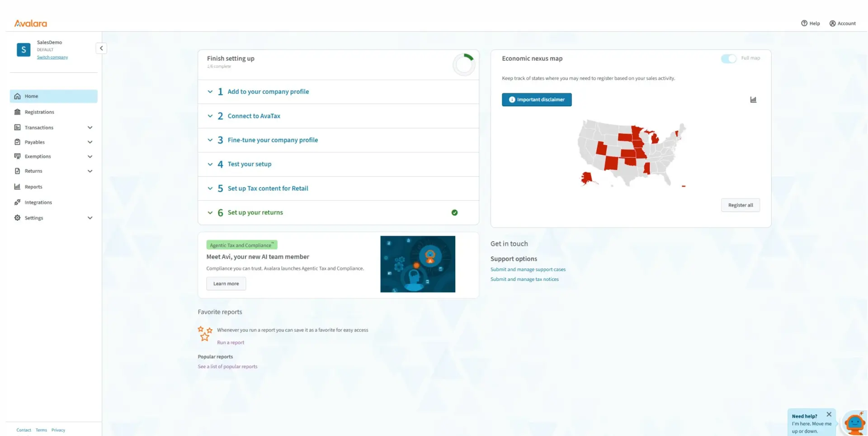Screen dimensions: 868x436
Task: Click the Avalara logo
Action: [30, 23]
